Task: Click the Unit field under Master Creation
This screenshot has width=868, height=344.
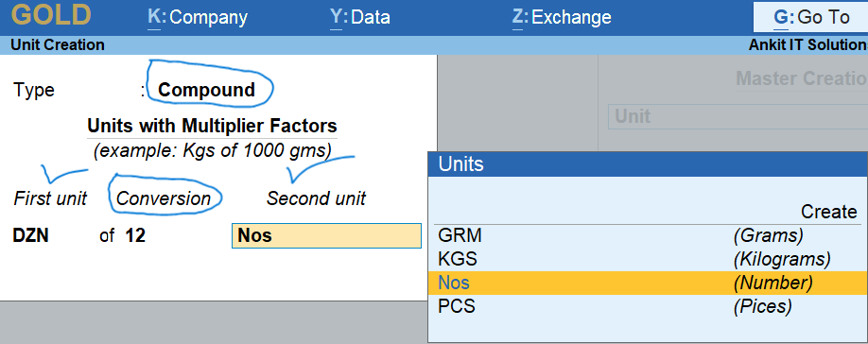Action: coord(738,116)
